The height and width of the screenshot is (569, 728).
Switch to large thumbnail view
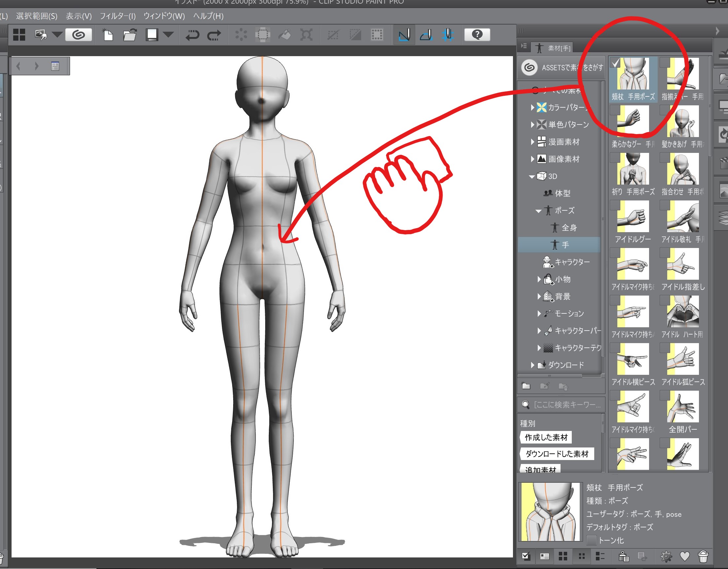pyautogui.click(x=563, y=556)
